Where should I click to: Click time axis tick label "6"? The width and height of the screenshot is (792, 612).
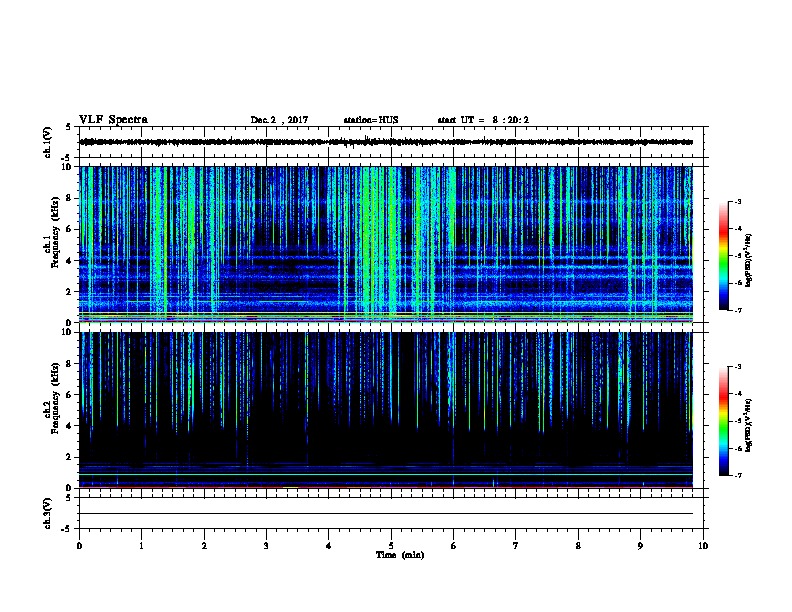pyautogui.click(x=454, y=546)
